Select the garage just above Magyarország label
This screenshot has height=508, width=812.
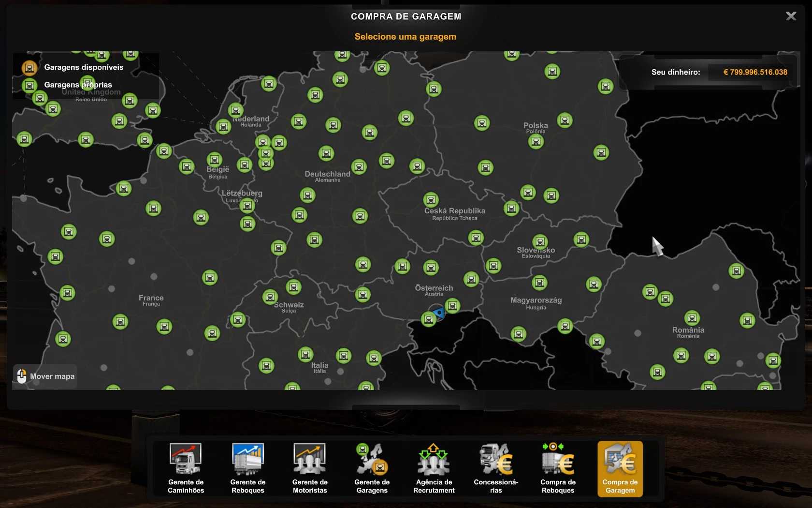click(x=539, y=282)
